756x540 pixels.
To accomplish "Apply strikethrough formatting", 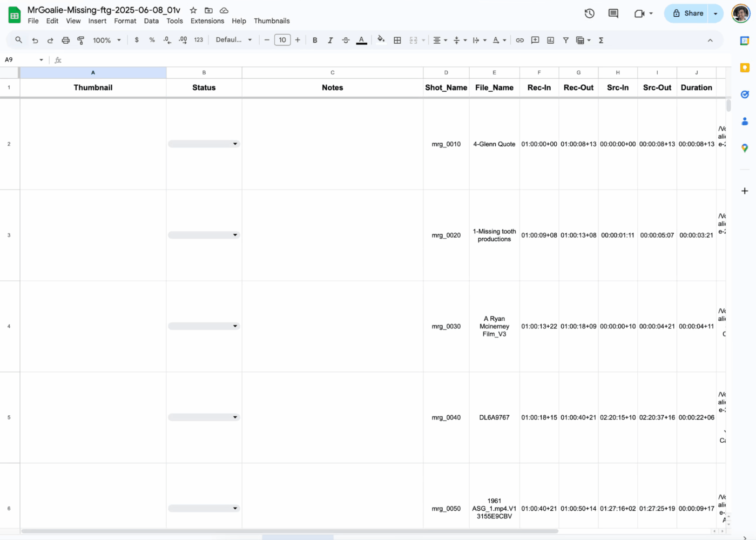I will pos(346,40).
